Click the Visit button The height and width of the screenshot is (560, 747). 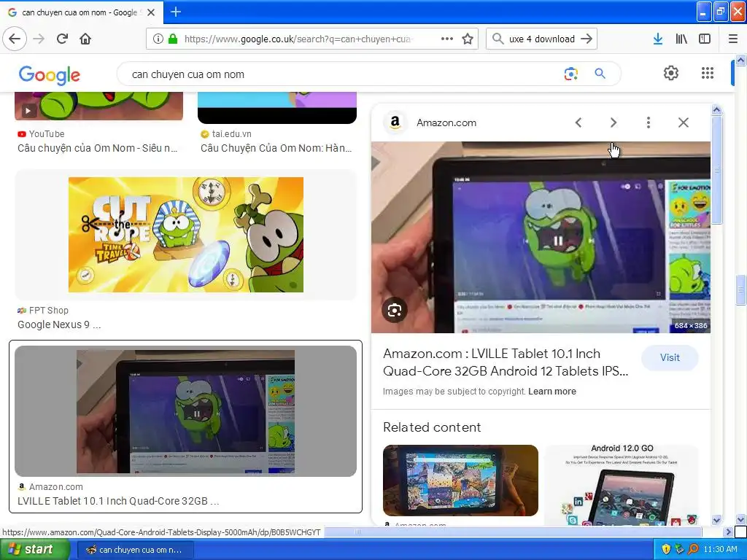pyautogui.click(x=670, y=357)
